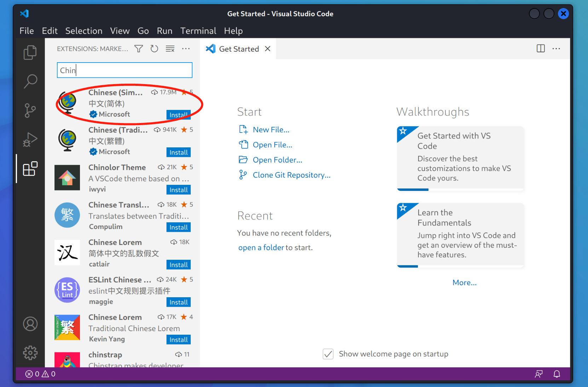Click the Chinese Translation extension icon
The image size is (588, 387).
67,215
